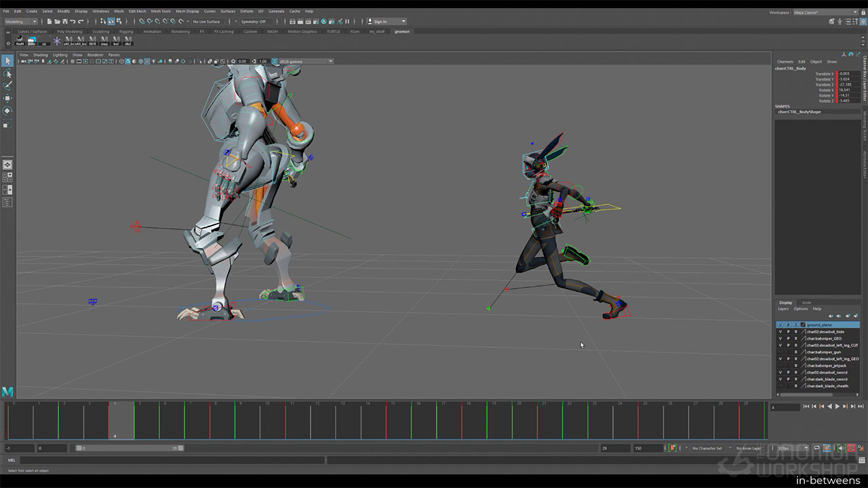Click the undo arrow in the status line
The height and width of the screenshot is (488, 868).
point(73,22)
